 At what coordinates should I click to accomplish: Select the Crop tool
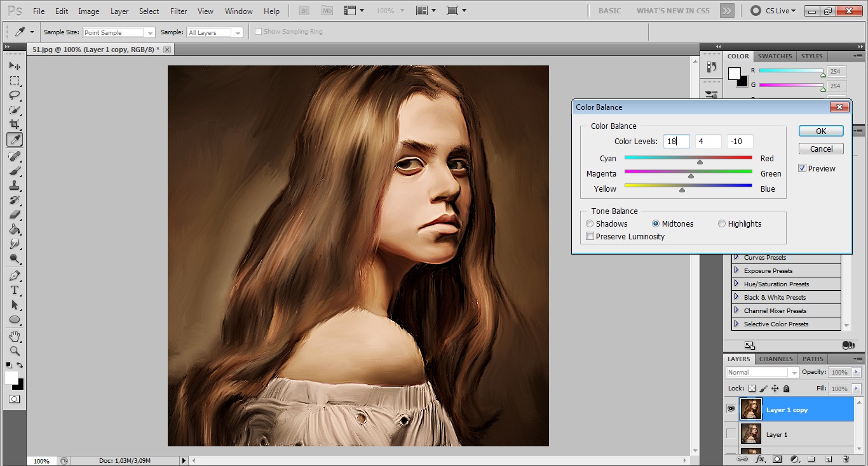click(14, 125)
